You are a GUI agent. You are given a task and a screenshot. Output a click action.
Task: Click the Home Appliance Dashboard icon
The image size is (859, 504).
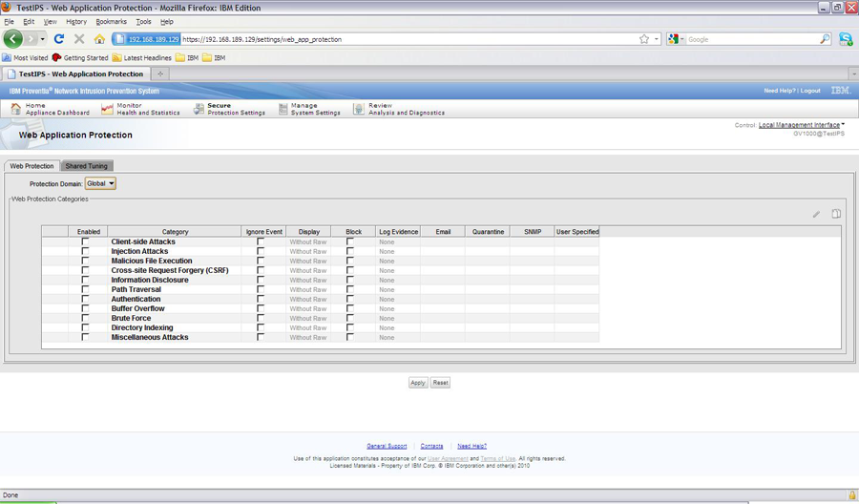[16, 109]
